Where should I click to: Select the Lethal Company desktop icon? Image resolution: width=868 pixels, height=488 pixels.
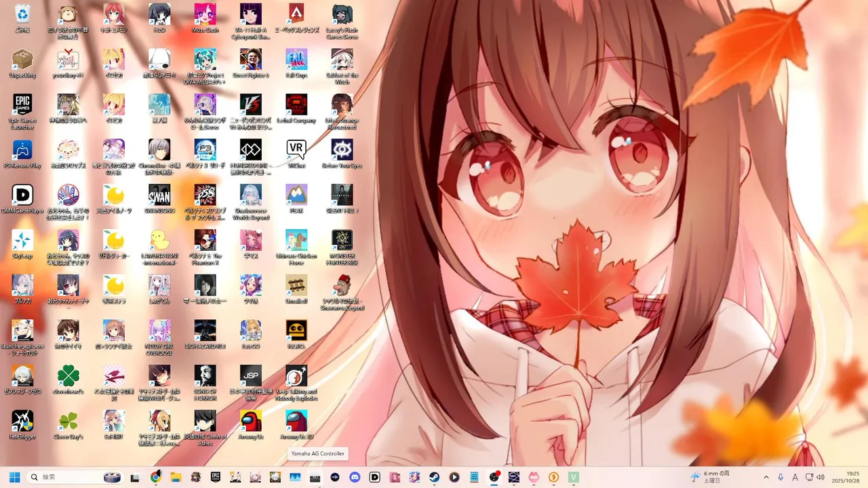coord(296,104)
